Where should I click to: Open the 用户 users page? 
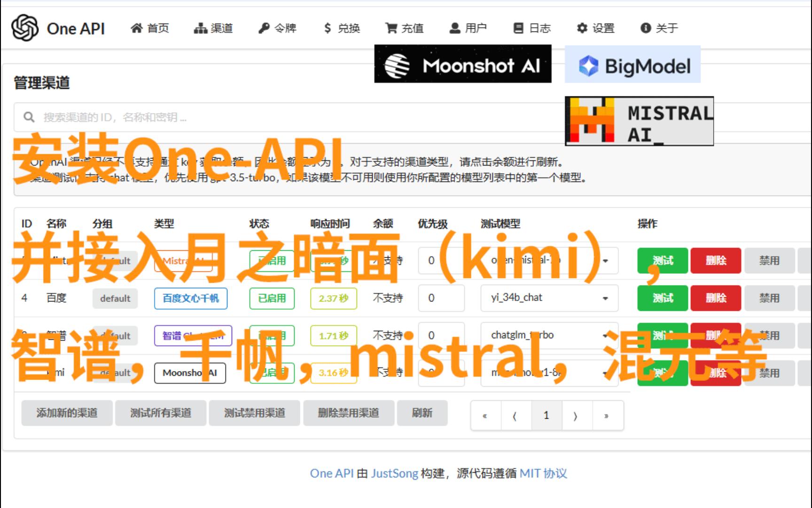[468, 28]
